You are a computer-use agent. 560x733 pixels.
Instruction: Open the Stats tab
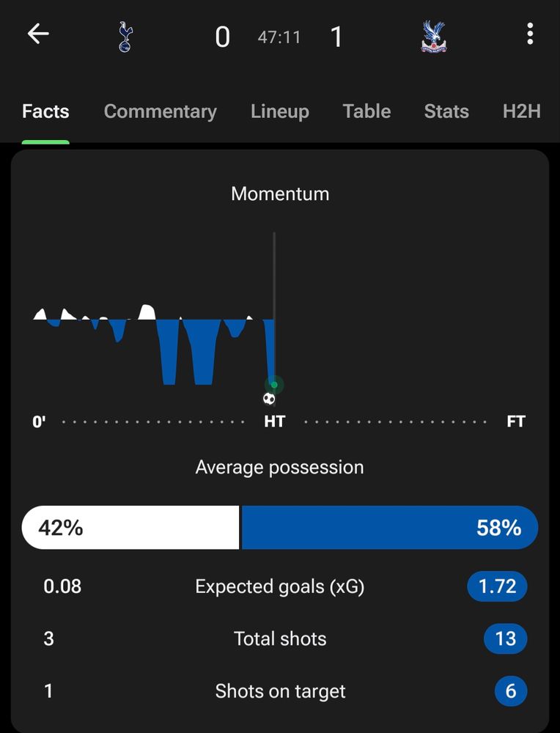click(446, 111)
